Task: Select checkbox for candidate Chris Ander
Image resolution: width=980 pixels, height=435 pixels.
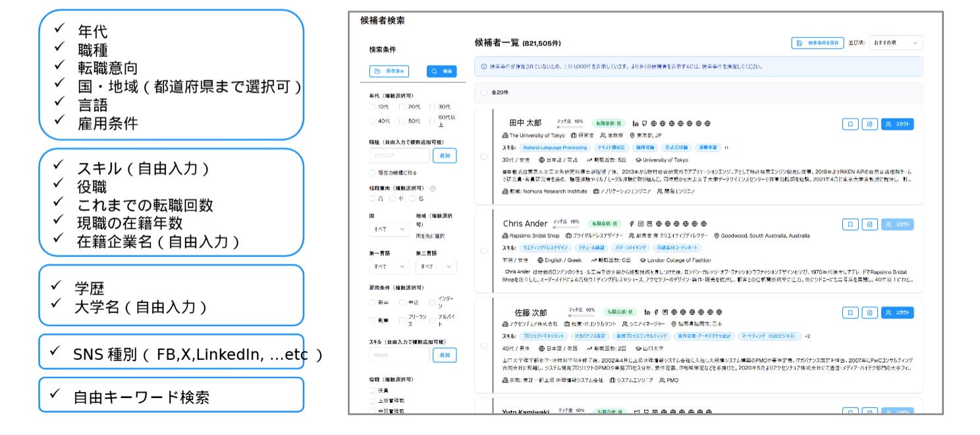Action: [484, 251]
